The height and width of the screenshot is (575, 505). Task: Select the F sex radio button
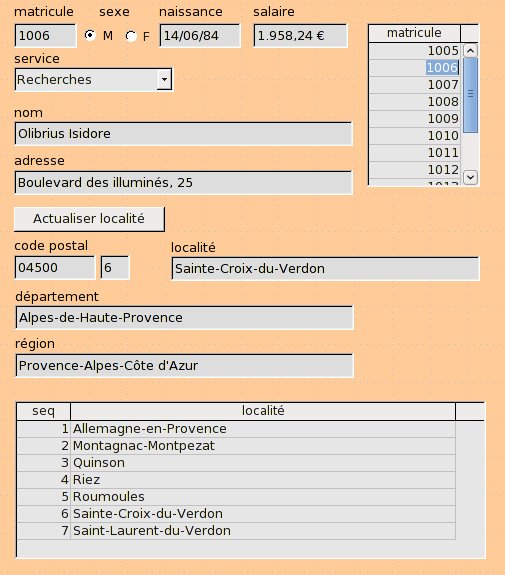pyautogui.click(x=131, y=36)
